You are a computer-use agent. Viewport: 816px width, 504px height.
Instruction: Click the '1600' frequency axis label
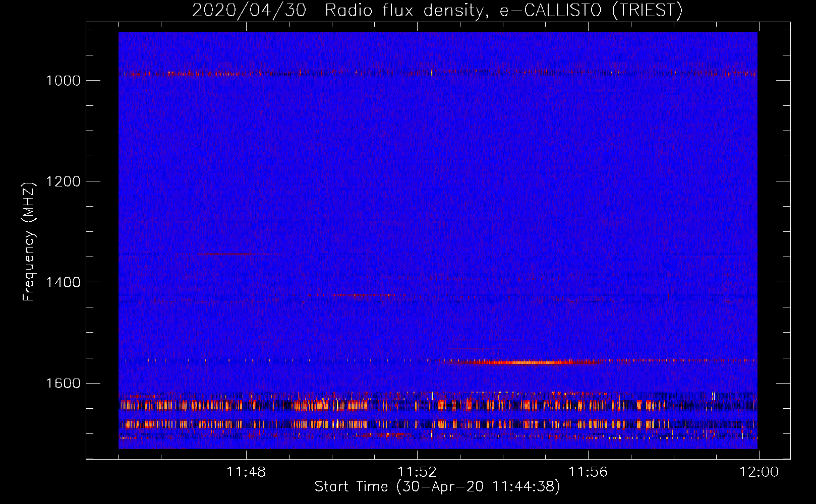tap(63, 383)
